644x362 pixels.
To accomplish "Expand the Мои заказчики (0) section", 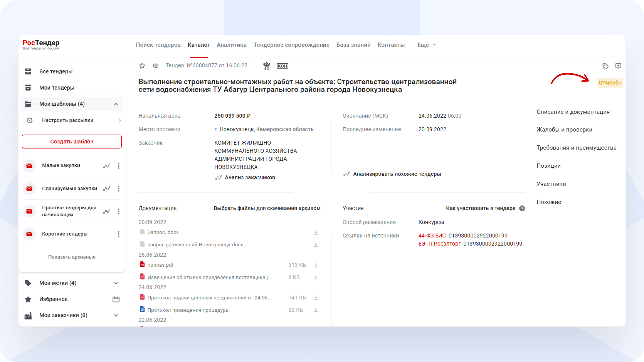I will [116, 315].
